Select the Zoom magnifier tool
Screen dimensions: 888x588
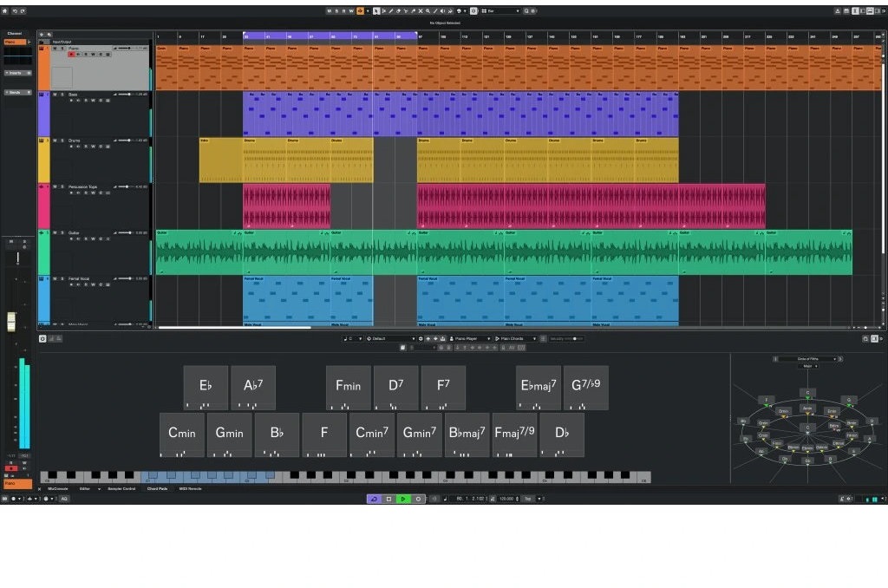coord(428,10)
